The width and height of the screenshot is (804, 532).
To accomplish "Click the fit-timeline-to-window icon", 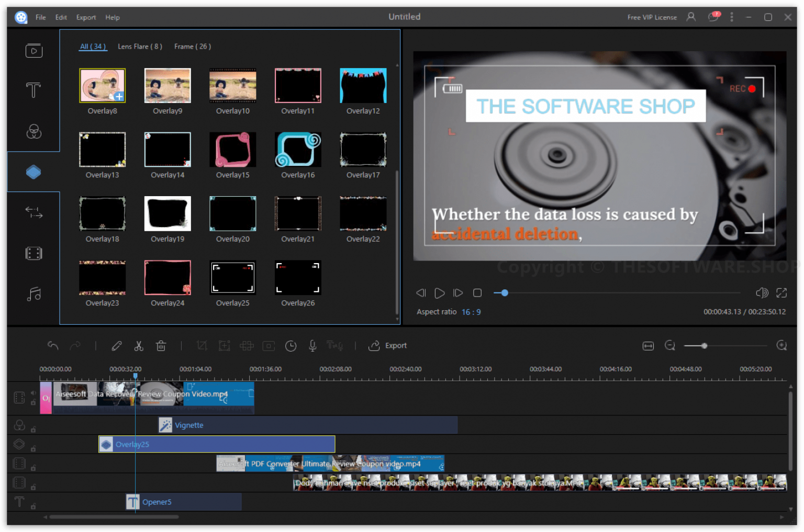I will [x=648, y=346].
